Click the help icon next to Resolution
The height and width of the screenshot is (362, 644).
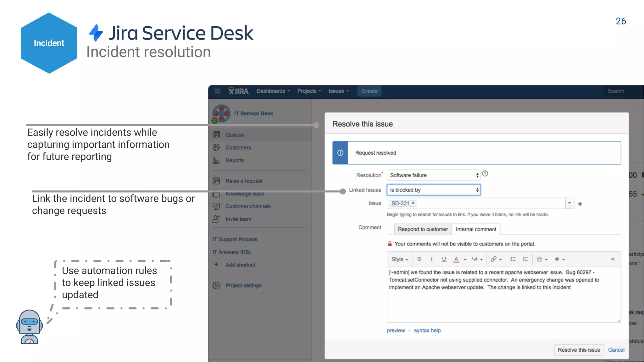(x=485, y=174)
